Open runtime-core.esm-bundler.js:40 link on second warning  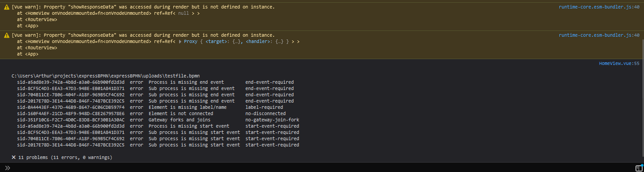(x=599, y=35)
